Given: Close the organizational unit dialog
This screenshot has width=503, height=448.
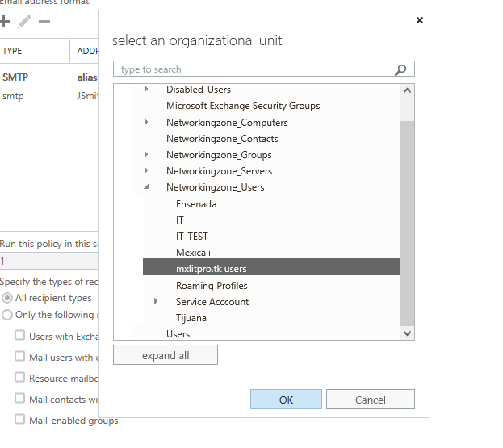Looking at the screenshot, I should pyautogui.click(x=419, y=20).
